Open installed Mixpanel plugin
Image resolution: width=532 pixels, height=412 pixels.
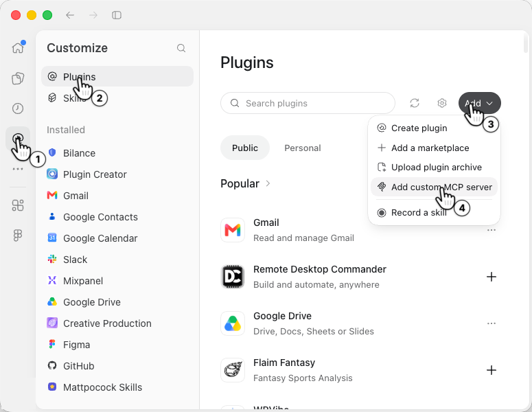117,281
